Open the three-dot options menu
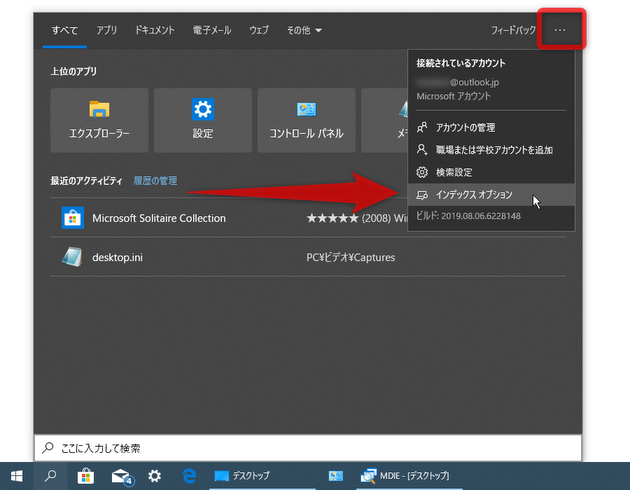 point(560,30)
